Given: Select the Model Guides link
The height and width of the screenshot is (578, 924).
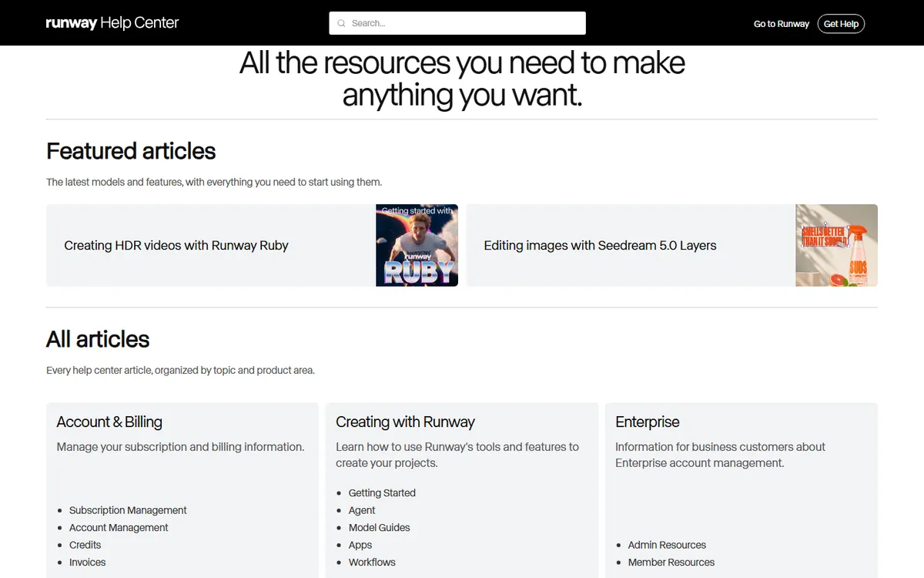Looking at the screenshot, I should [379, 527].
